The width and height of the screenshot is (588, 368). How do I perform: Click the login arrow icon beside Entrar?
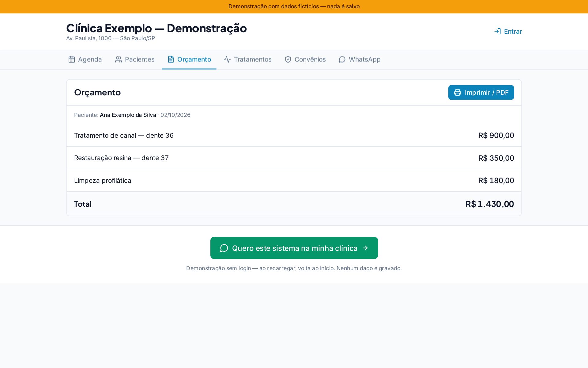pos(498,31)
